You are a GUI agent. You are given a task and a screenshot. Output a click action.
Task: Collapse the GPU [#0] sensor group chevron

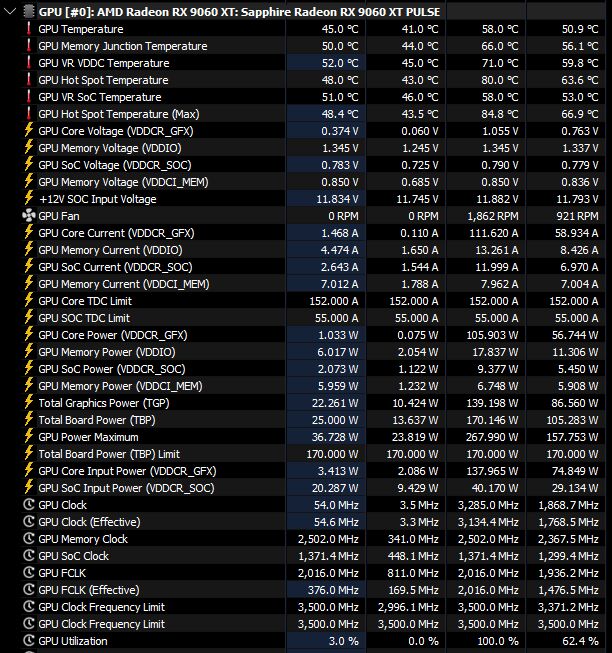click(9, 12)
